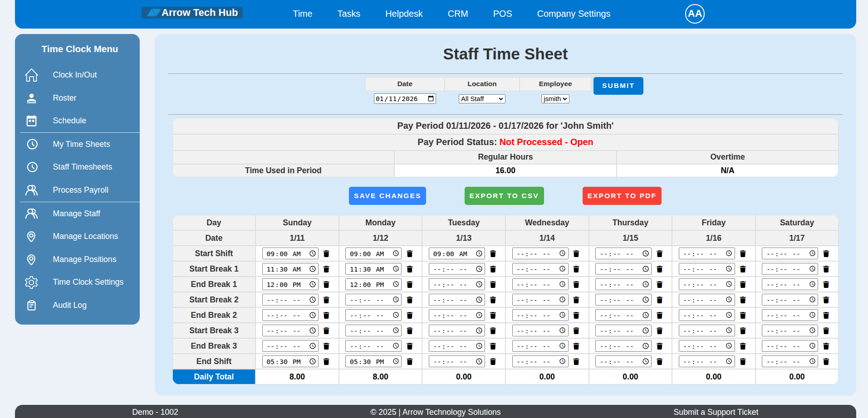
Task: Click the red Export to PDF button
Action: click(x=621, y=196)
